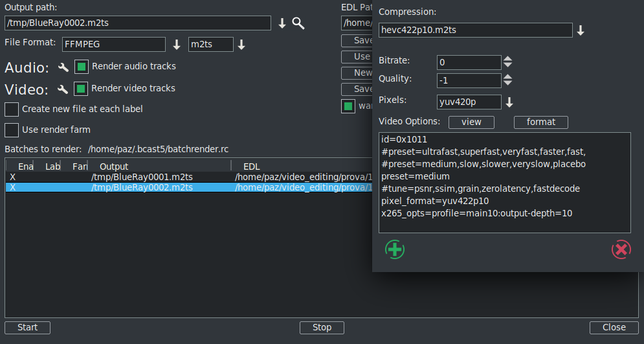
Task: Click the Output column header
Action: point(114,166)
